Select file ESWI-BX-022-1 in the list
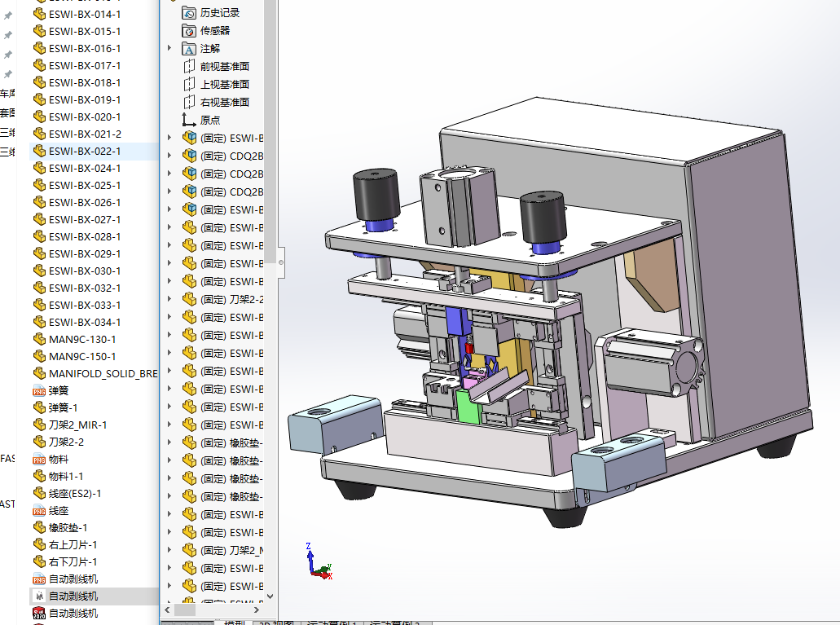Image resolution: width=840 pixels, height=625 pixels. tap(84, 151)
